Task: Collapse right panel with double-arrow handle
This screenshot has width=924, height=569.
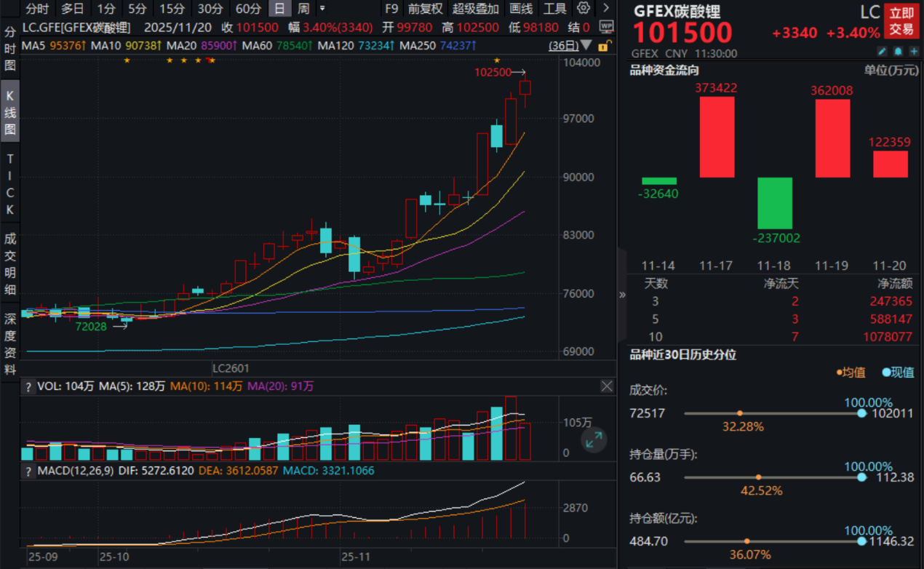Action: pyautogui.click(x=622, y=295)
